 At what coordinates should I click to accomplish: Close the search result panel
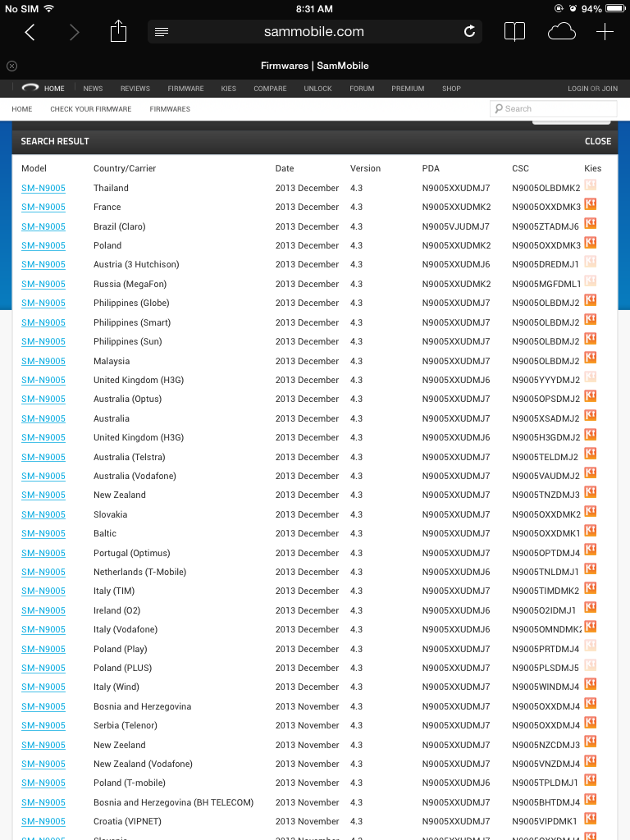pos(598,141)
